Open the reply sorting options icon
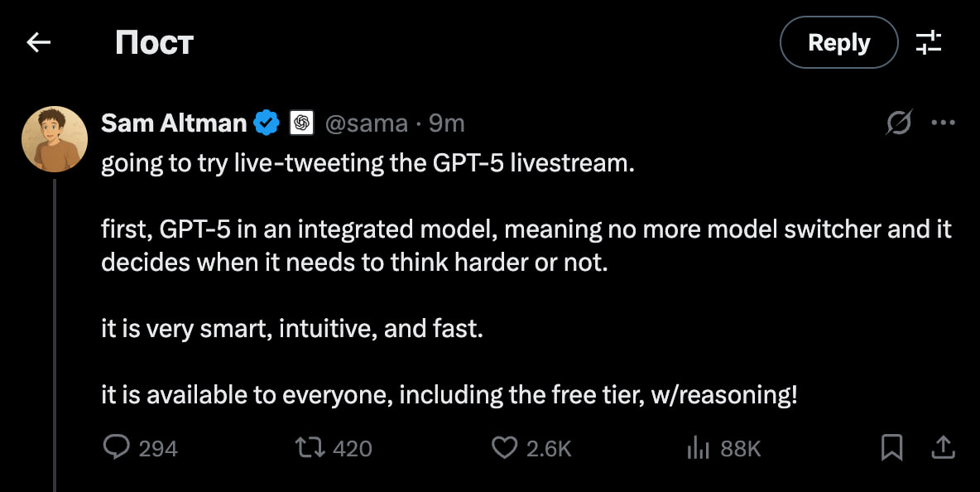The height and width of the screenshot is (492, 980). point(929,42)
